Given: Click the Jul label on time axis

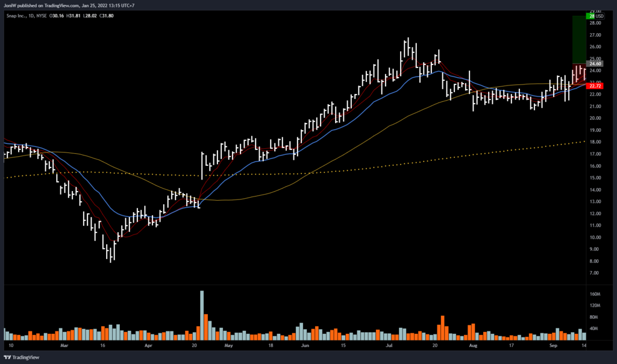Looking at the screenshot, I should point(390,347).
